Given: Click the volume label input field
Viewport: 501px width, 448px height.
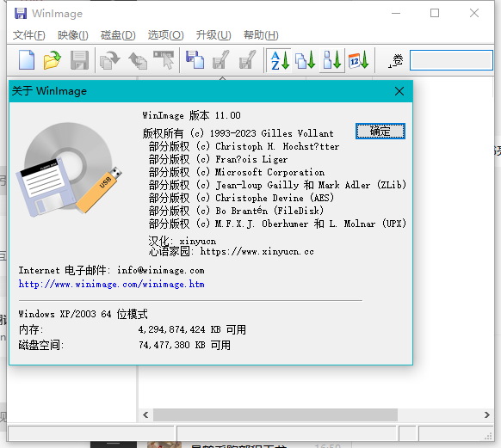Looking at the screenshot, I should [x=451, y=60].
